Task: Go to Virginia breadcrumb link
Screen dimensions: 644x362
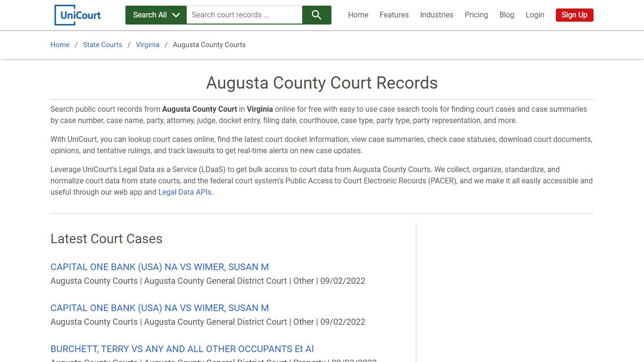Action: pyautogui.click(x=148, y=45)
